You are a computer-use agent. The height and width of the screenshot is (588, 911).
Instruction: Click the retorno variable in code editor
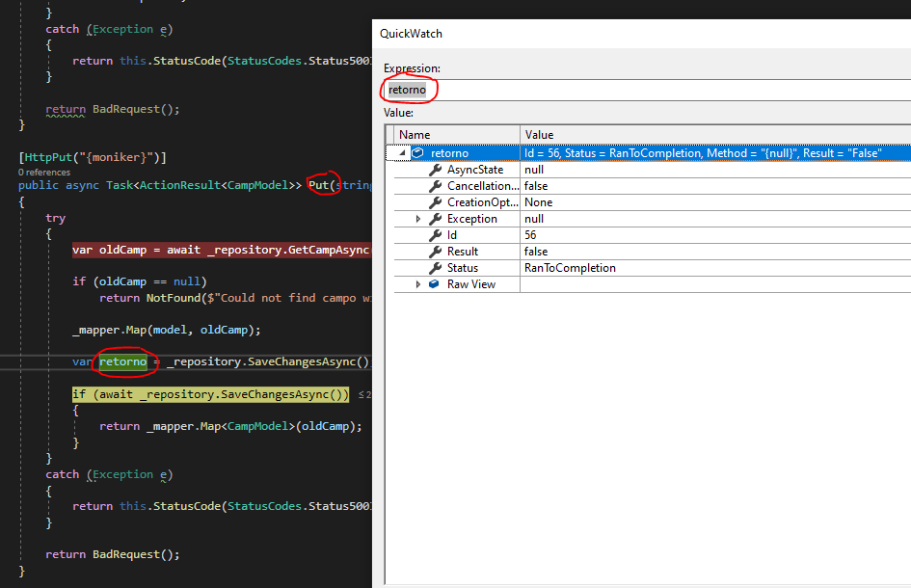tap(122, 362)
